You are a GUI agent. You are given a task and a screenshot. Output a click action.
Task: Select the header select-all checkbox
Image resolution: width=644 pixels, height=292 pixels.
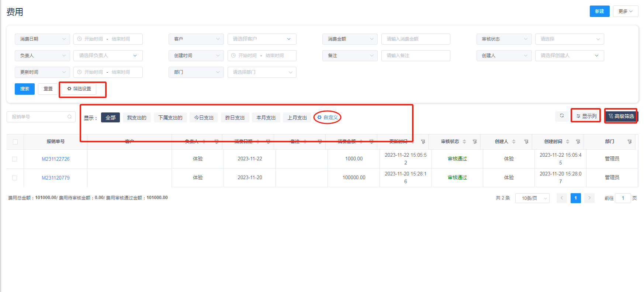pos(15,142)
